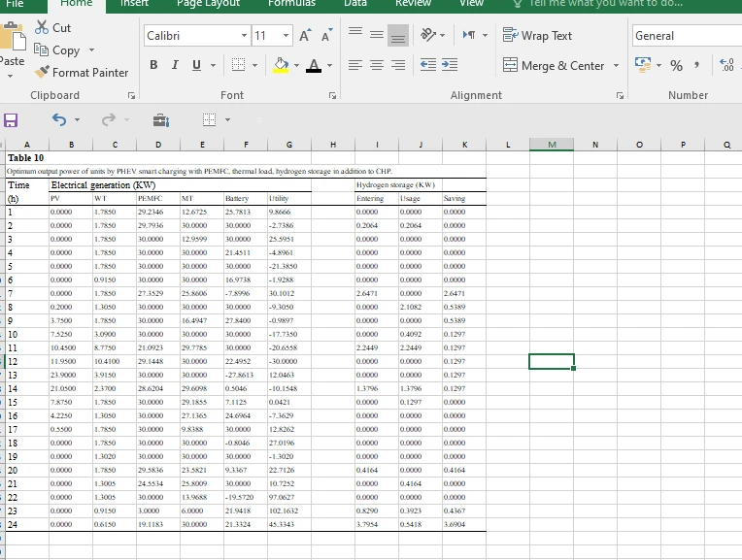Click the Tell me what you want search box

tap(605, 4)
